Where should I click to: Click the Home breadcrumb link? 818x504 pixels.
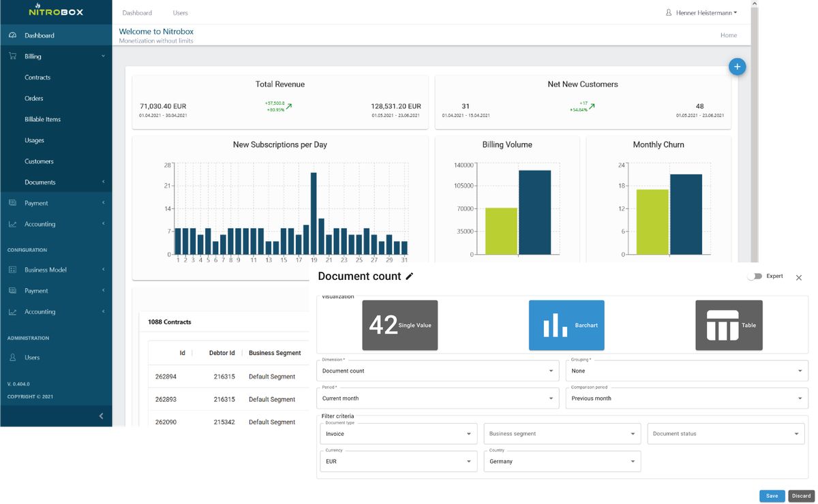[729, 35]
